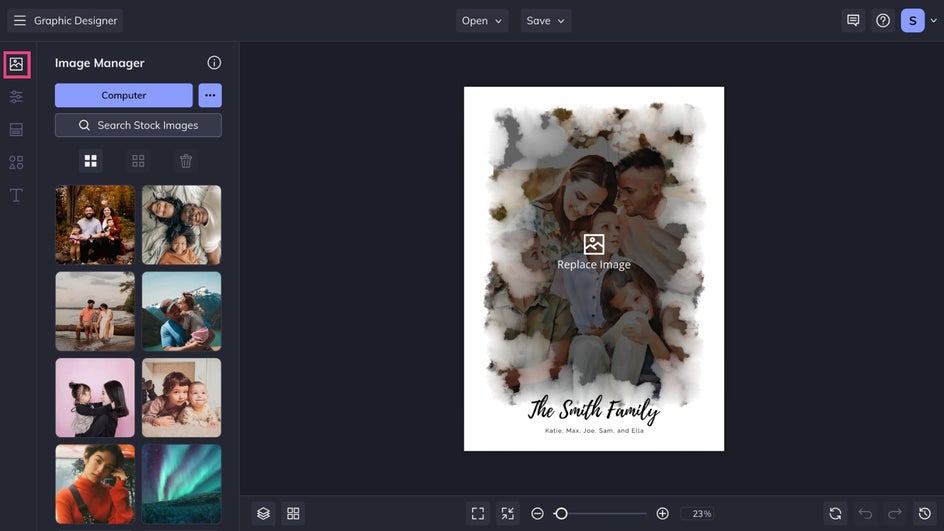
Task: Open the history clock icon
Action: tap(925, 514)
